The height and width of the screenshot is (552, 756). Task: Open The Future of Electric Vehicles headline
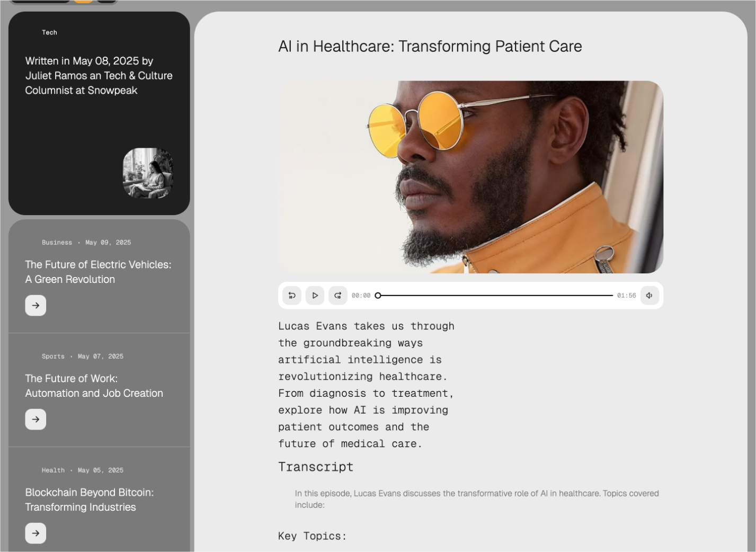(98, 272)
